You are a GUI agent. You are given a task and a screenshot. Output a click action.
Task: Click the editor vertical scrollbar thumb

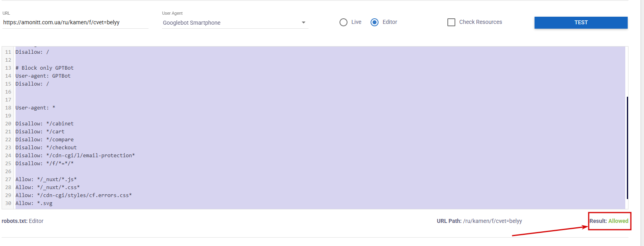click(627, 148)
